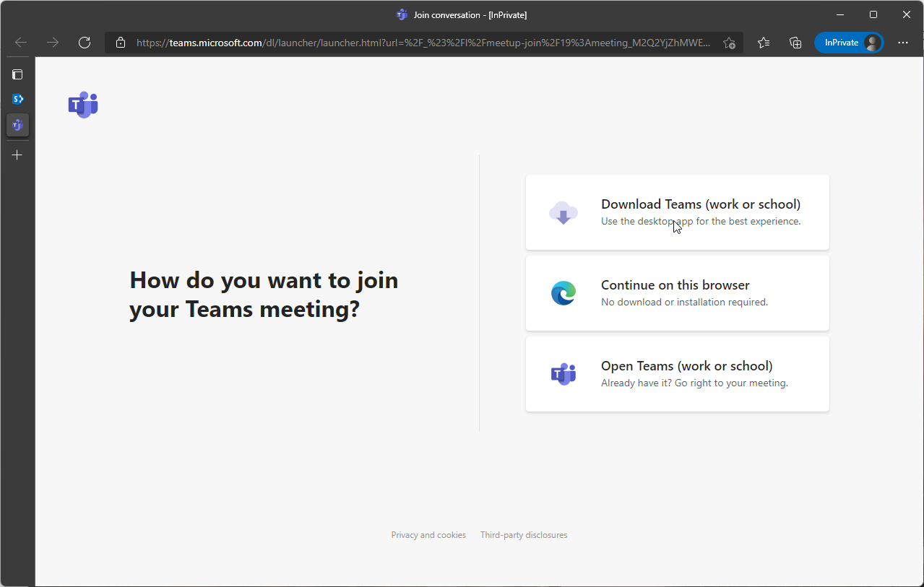Maximize the browser window

873,14
